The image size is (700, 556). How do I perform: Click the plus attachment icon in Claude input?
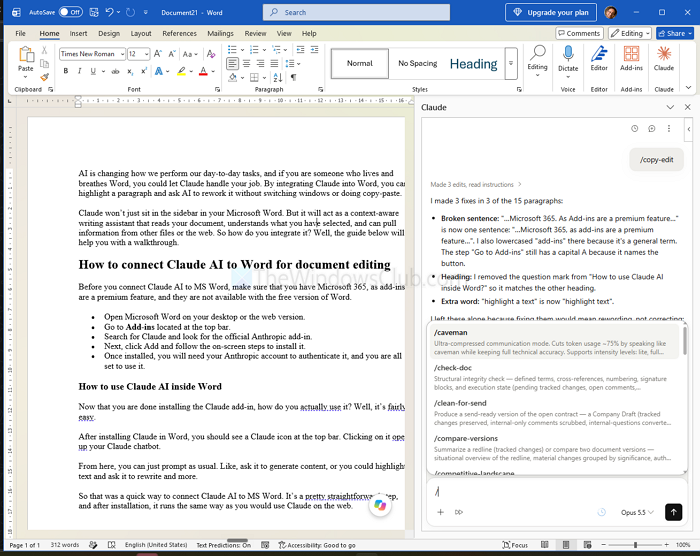tap(440, 512)
